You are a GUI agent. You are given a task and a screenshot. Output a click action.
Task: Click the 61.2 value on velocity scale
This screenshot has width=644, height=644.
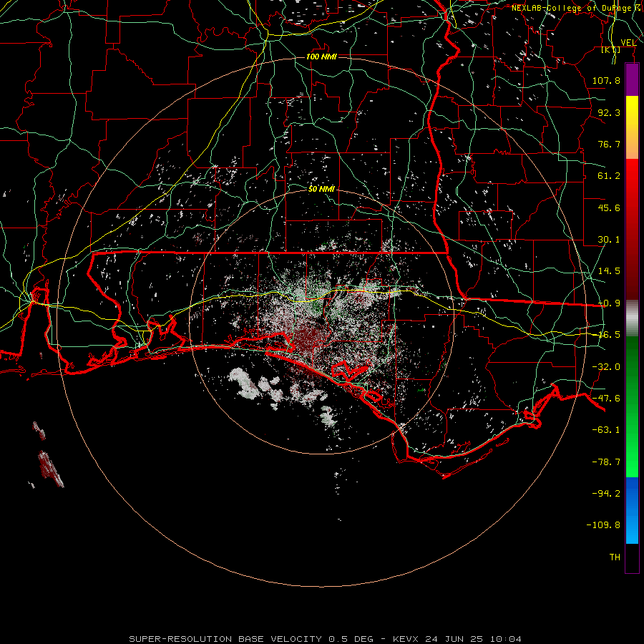pos(609,176)
